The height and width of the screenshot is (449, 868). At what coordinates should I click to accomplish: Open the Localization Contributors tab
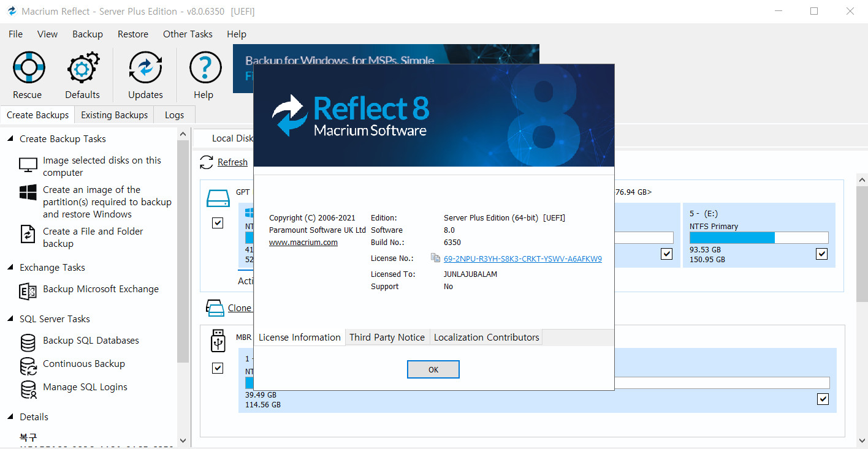click(486, 338)
